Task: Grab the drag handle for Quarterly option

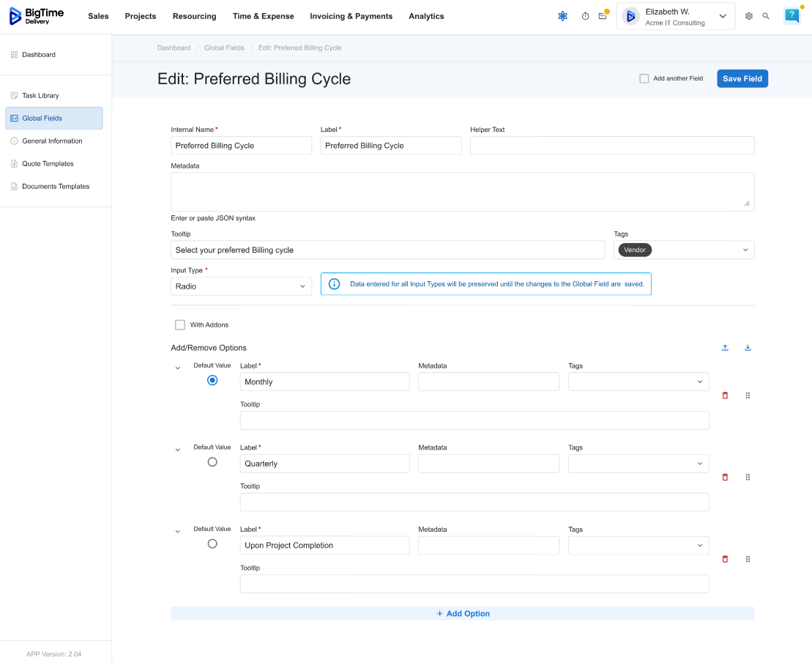Action: click(748, 478)
